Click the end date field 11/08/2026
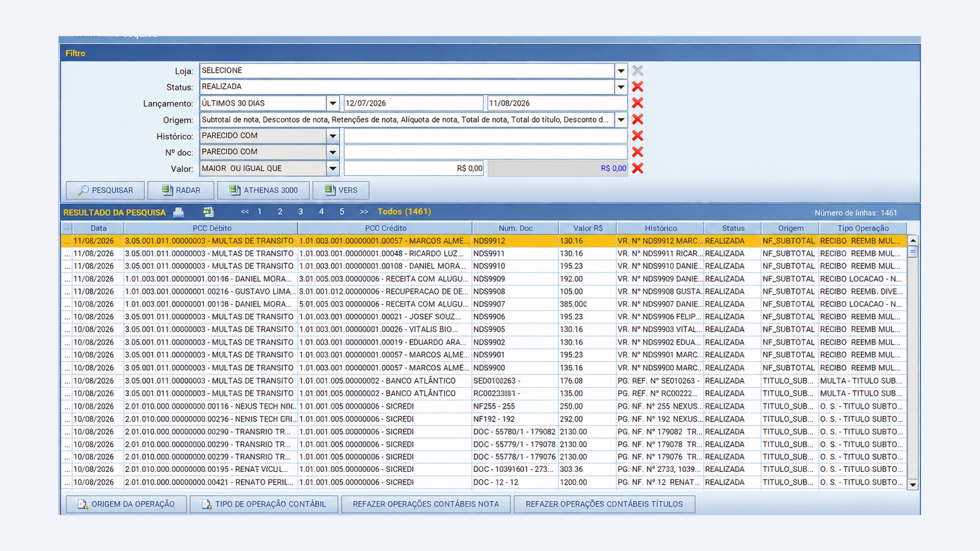Image resolution: width=980 pixels, height=551 pixels. pyautogui.click(x=557, y=103)
